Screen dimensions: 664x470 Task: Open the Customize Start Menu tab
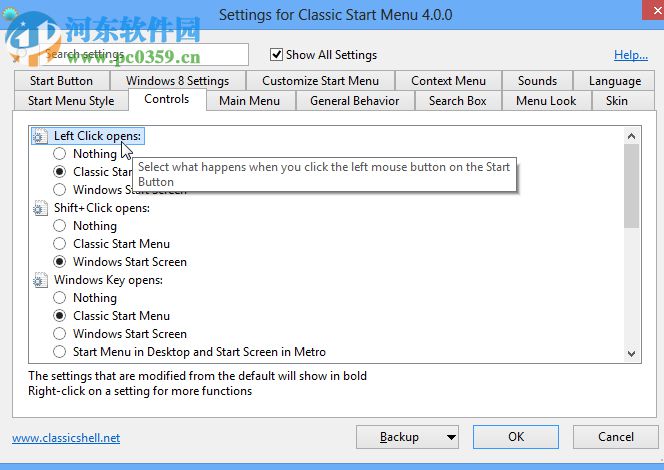320,80
